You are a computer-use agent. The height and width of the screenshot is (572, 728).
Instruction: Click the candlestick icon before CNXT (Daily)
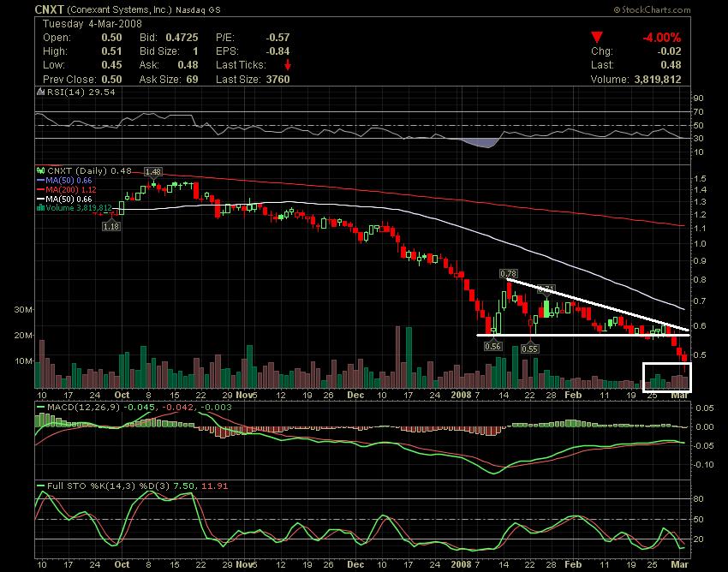pos(41,171)
